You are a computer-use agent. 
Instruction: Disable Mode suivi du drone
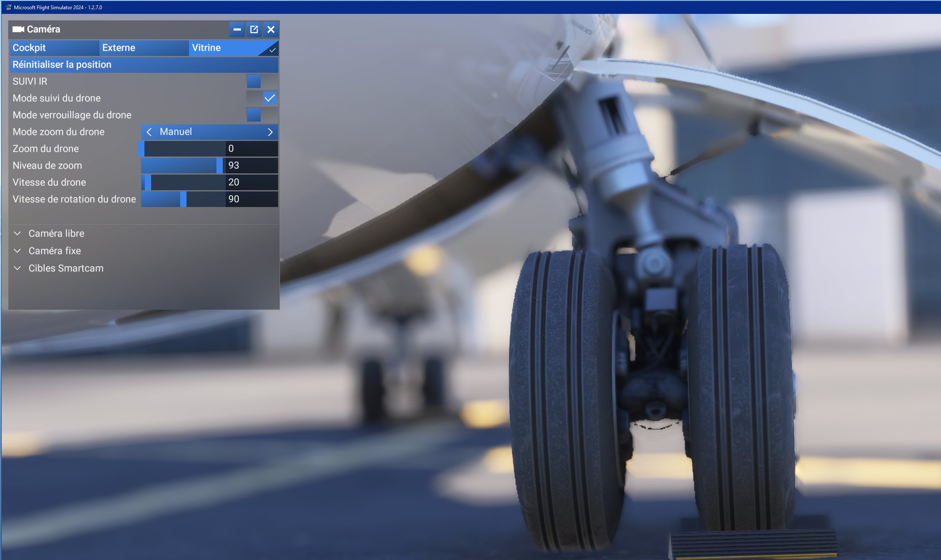(262, 98)
